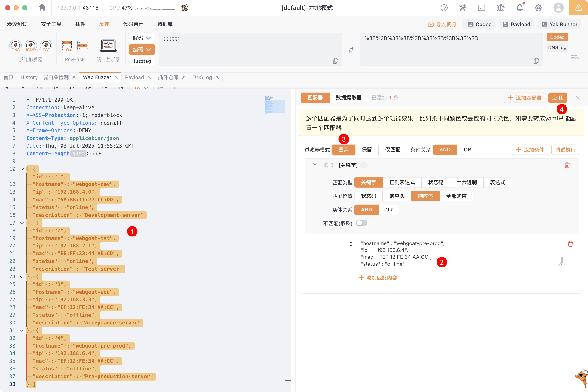Viewport: 588px width, 392px height.
Task: Click into the codec input text area
Action: [x=250, y=49]
